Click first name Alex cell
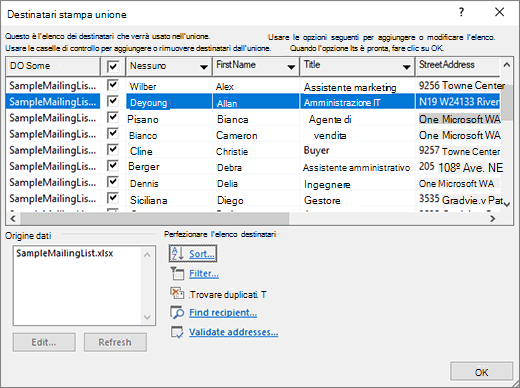The height and width of the screenshot is (388, 520). pos(256,86)
